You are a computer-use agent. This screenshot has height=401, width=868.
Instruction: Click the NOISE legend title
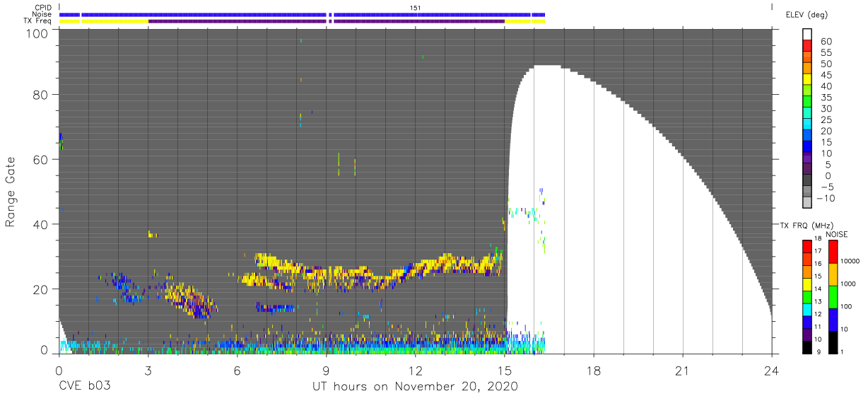tap(838, 234)
